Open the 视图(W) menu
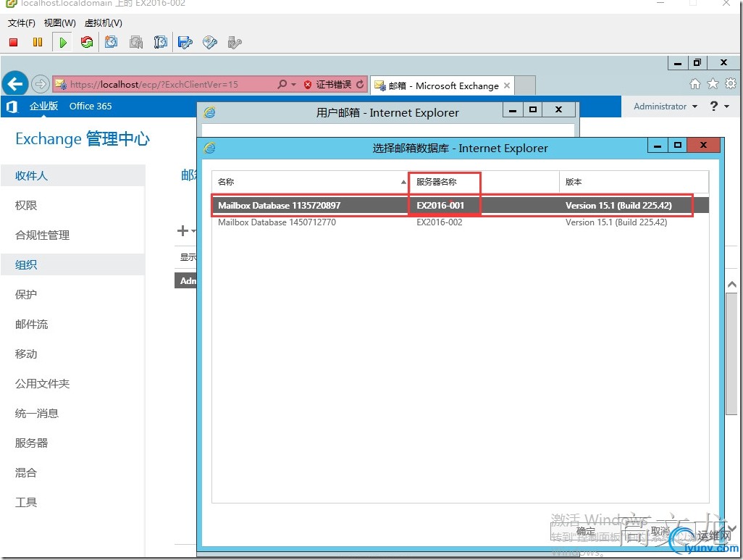Screen dimensions: 743x560 coord(59,22)
